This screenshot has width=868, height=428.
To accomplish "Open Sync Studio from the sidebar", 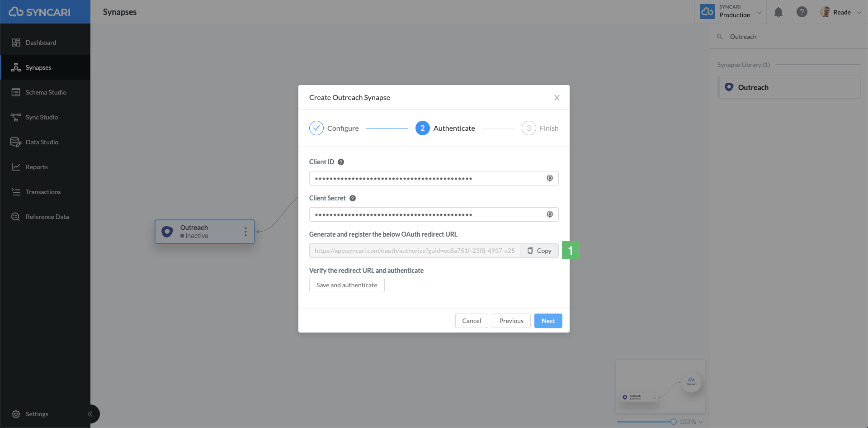I will 45,117.
